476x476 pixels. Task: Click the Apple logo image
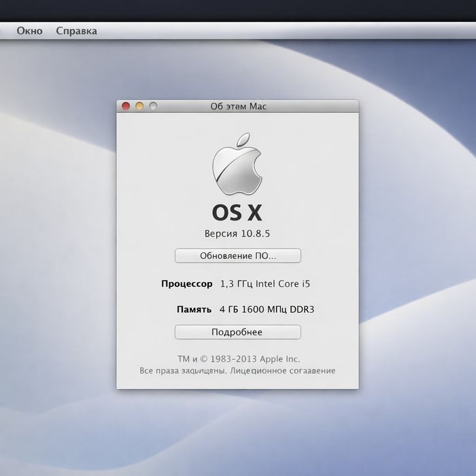pyautogui.click(x=237, y=164)
